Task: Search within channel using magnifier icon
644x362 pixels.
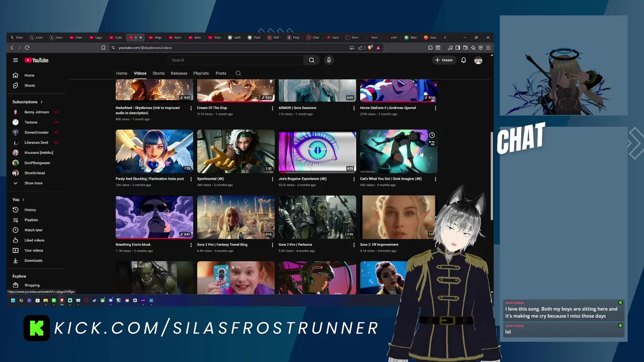Action: (238, 73)
